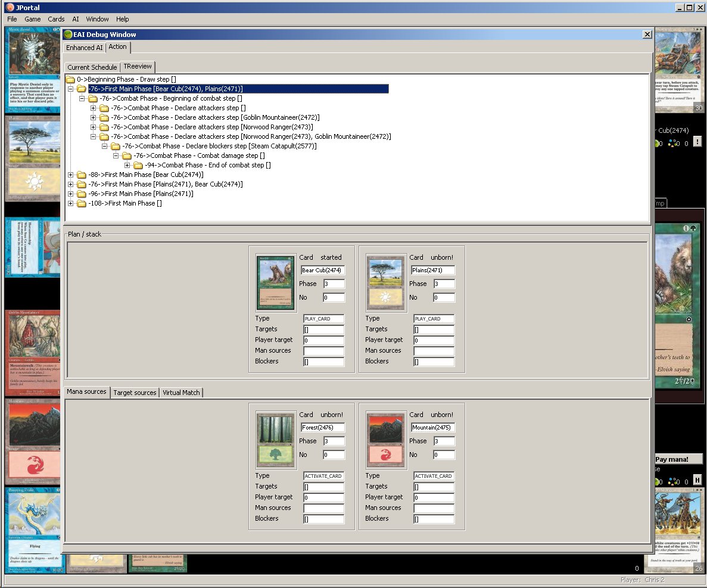Screen dimensions: 707x588
Task: Click folder icon of Declare blockers step
Action: coord(116,146)
